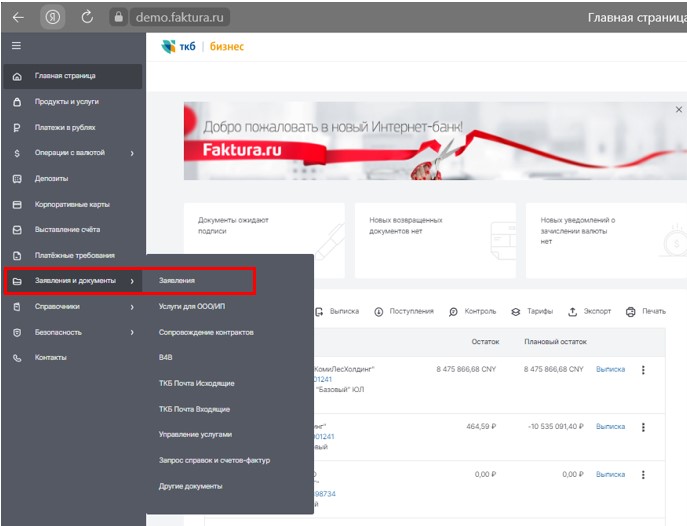The height and width of the screenshot is (526, 687).
Task: Click the Справочники book icon
Action: tap(17, 307)
